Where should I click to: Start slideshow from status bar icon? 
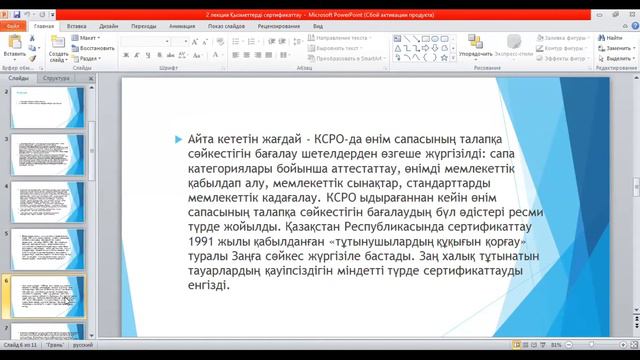[x=543, y=345]
